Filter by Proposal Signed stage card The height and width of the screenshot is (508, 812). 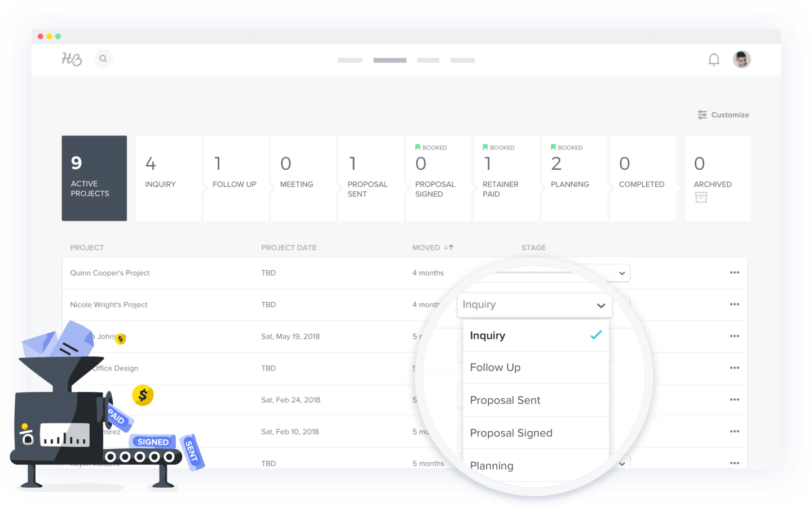pos(439,178)
